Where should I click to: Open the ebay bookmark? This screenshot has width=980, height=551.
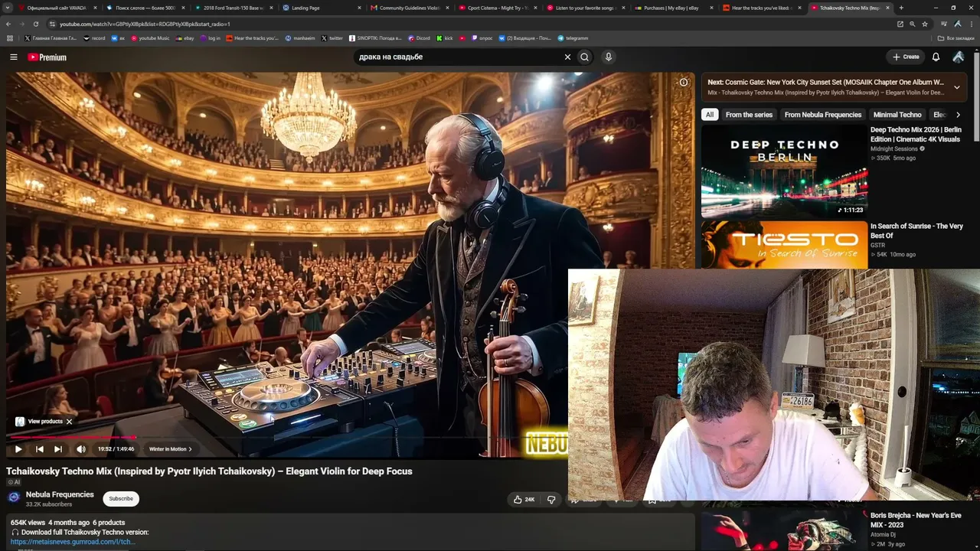pyautogui.click(x=185, y=38)
